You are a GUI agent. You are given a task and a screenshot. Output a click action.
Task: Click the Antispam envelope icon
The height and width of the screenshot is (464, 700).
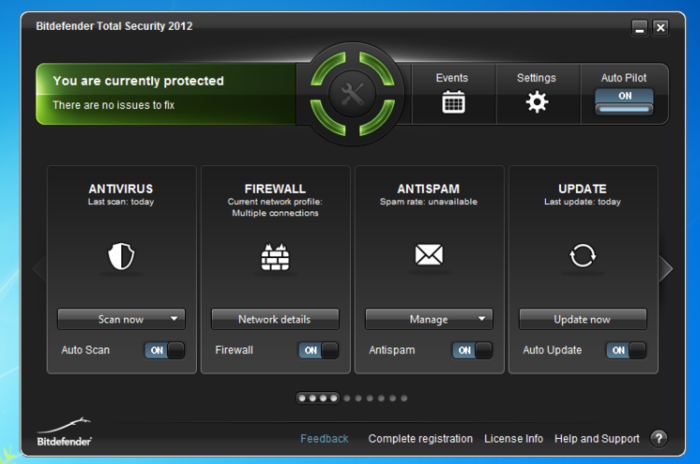point(429,256)
